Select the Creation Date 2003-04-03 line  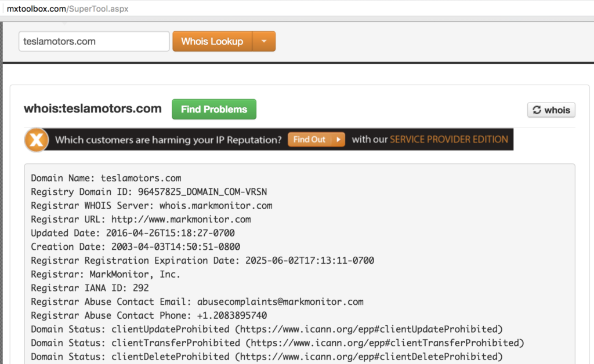point(136,247)
